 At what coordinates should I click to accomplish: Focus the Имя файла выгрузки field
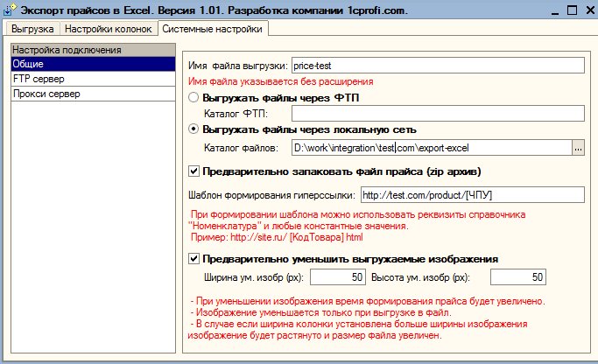pos(438,66)
